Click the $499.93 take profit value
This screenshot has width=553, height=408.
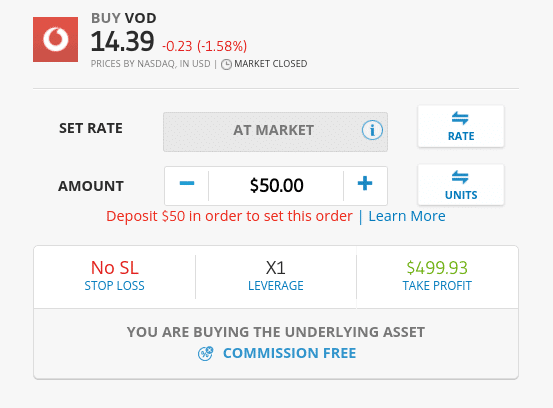[437, 268]
